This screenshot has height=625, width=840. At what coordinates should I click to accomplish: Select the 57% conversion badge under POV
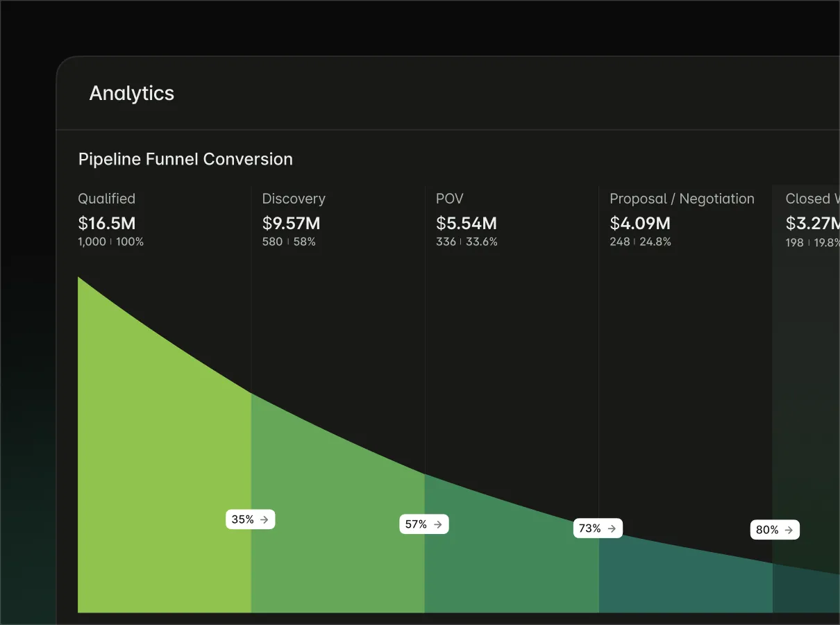pyautogui.click(x=423, y=524)
